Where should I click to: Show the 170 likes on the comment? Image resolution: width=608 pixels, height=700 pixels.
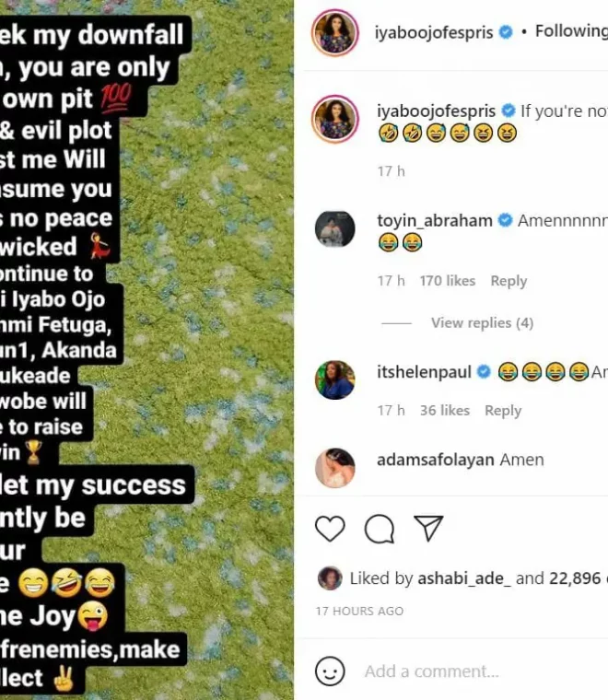click(x=448, y=281)
